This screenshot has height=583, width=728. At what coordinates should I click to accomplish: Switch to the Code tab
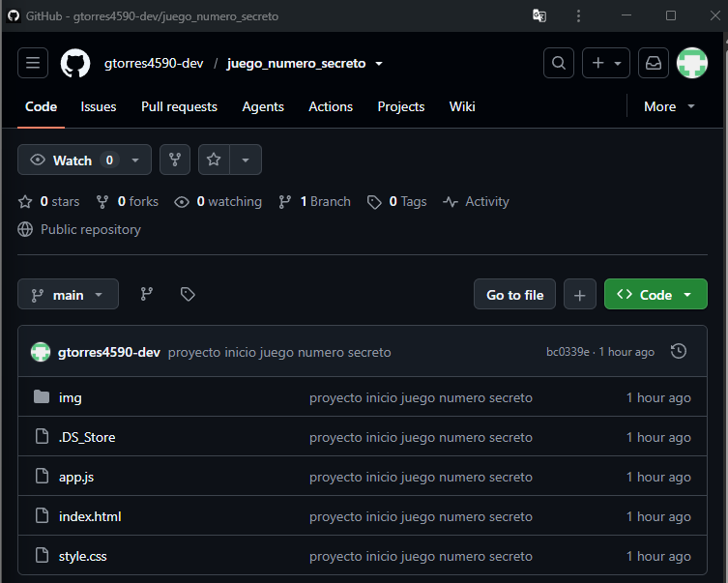41,106
